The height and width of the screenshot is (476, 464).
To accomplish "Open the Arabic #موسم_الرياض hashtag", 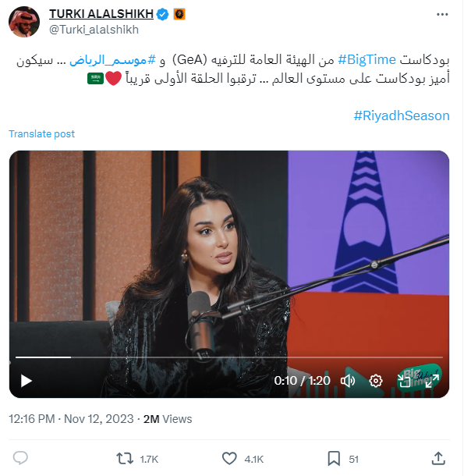I will pos(112,60).
